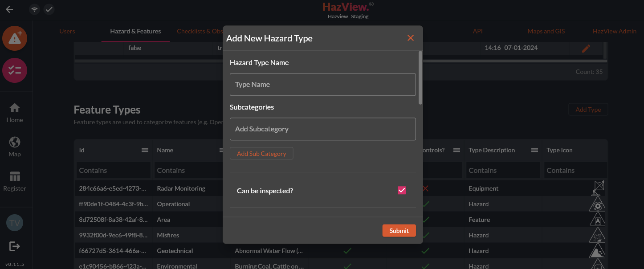The image size is (644, 269).
Task: Click the Add Sub Category button
Action: pyautogui.click(x=261, y=154)
